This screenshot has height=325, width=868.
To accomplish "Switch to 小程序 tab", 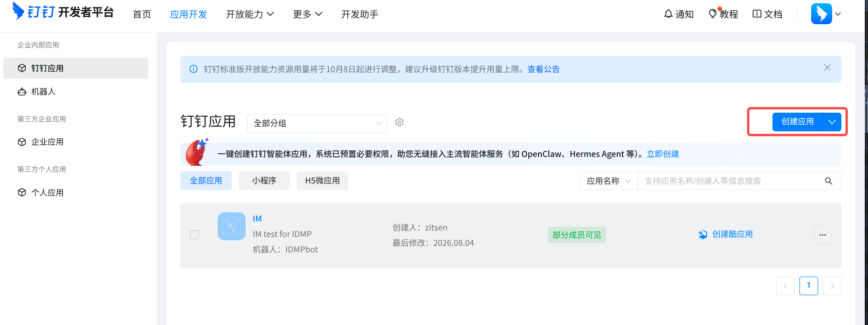I will pos(264,181).
